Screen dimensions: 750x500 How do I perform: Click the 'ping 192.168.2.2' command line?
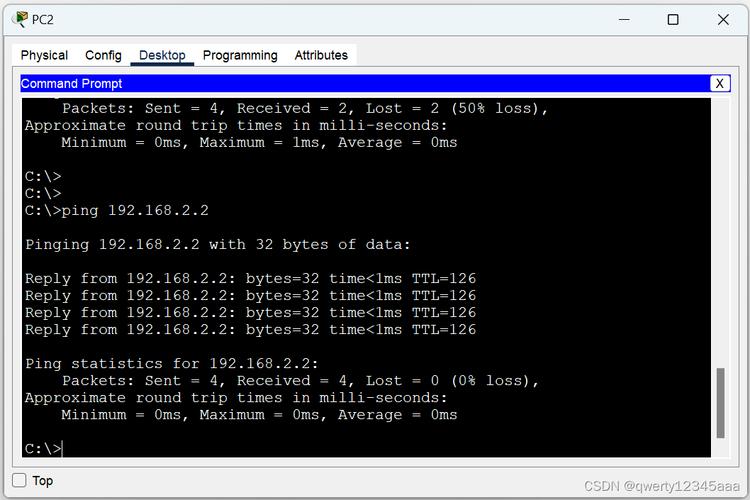[x=135, y=210]
